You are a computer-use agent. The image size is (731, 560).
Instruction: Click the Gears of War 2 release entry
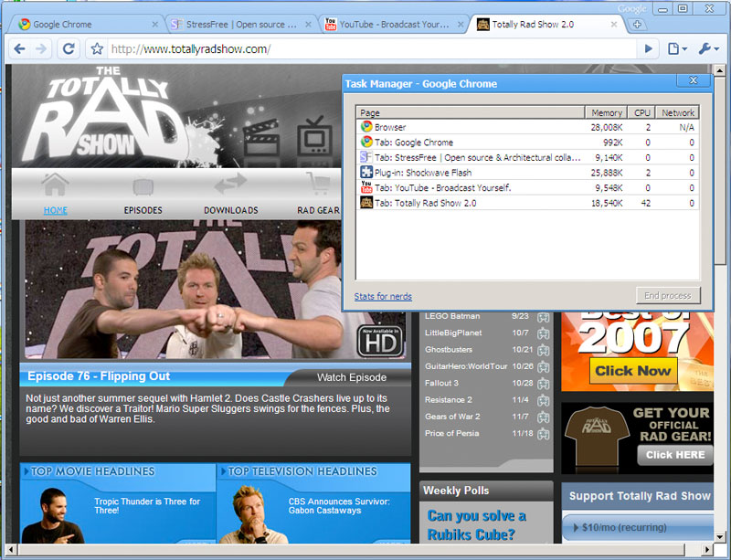[487, 417]
